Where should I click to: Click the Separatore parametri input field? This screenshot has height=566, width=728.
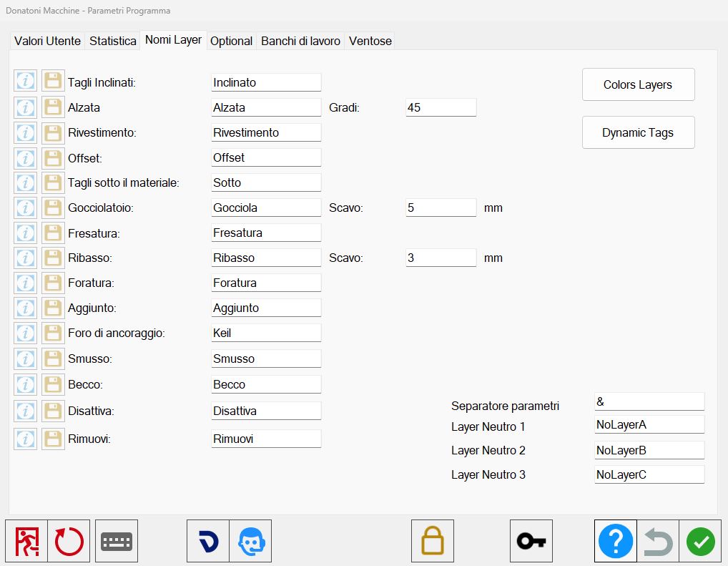pos(649,401)
